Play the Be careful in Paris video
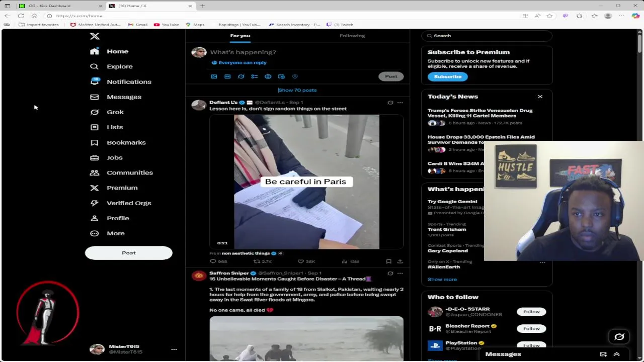The height and width of the screenshot is (362, 644). pyautogui.click(x=306, y=182)
